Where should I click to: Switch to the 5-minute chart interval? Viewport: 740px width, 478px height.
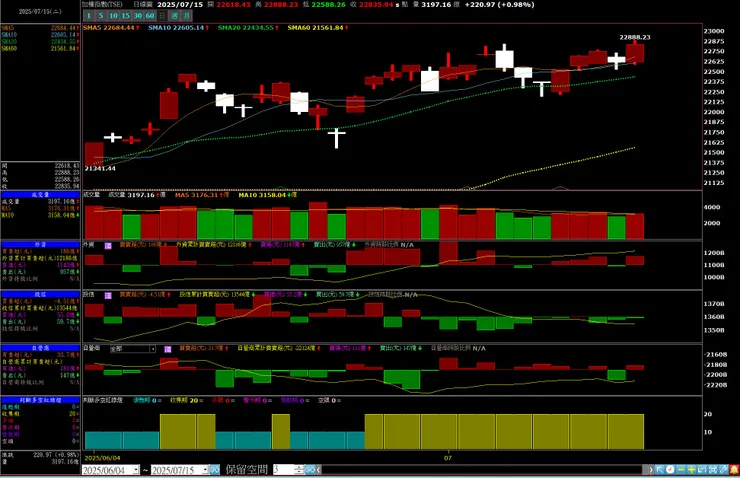pos(101,16)
